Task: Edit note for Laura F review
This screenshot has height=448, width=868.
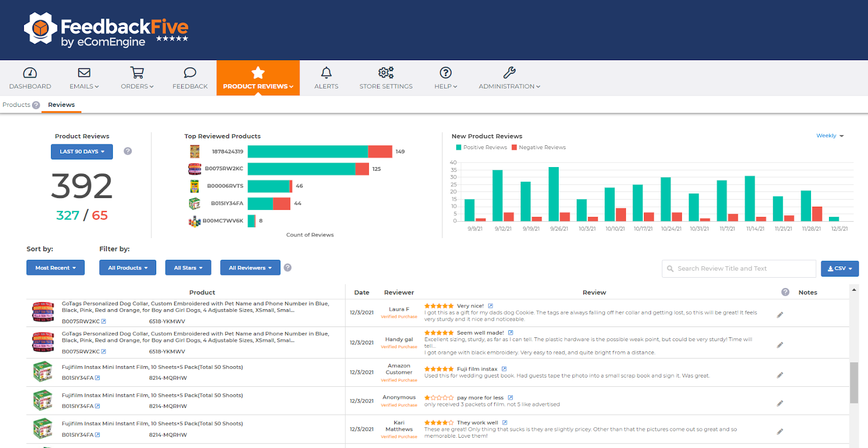Action: click(x=780, y=315)
